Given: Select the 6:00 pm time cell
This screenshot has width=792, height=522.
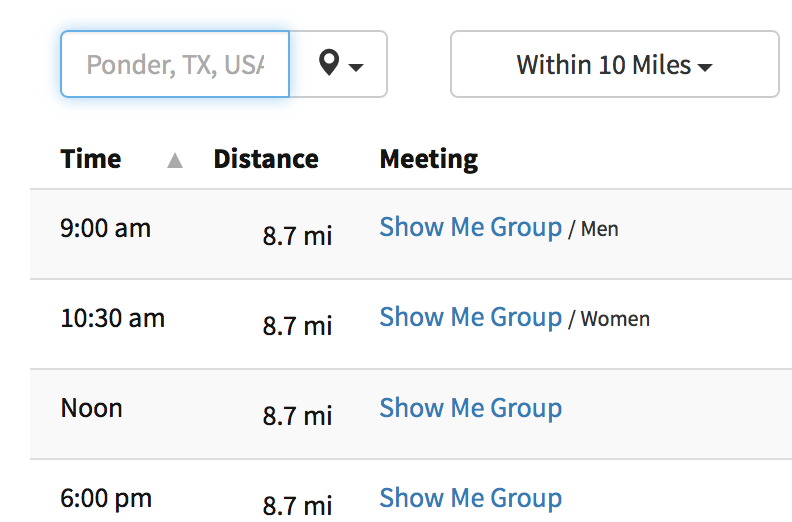Looking at the screenshot, I should (106, 498).
